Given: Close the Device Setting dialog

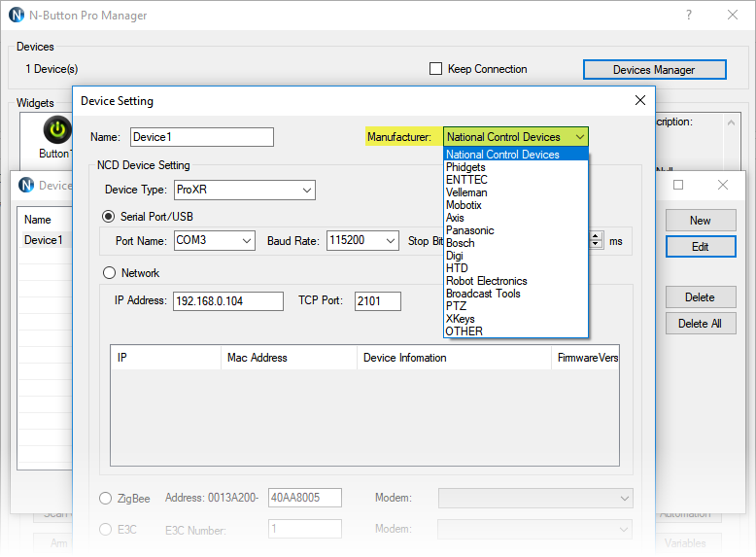Looking at the screenshot, I should tap(639, 100).
